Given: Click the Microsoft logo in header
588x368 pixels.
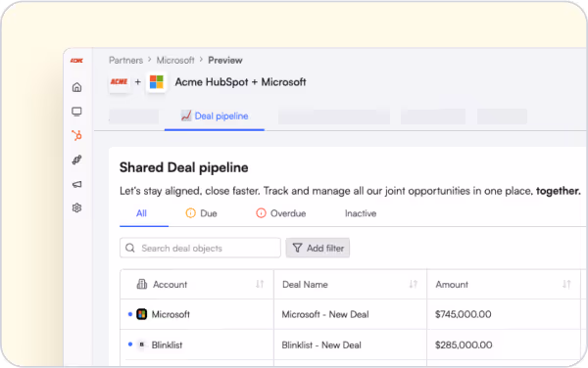Looking at the screenshot, I should [x=157, y=82].
